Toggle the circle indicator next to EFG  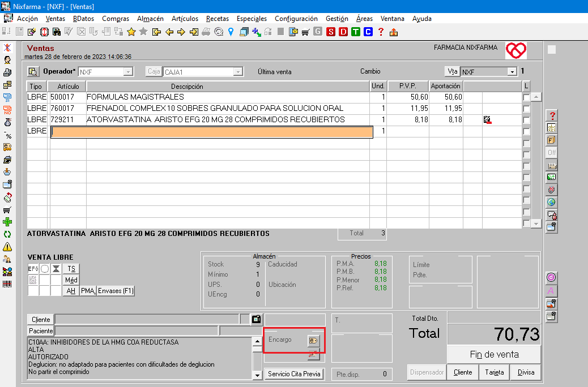point(45,269)
